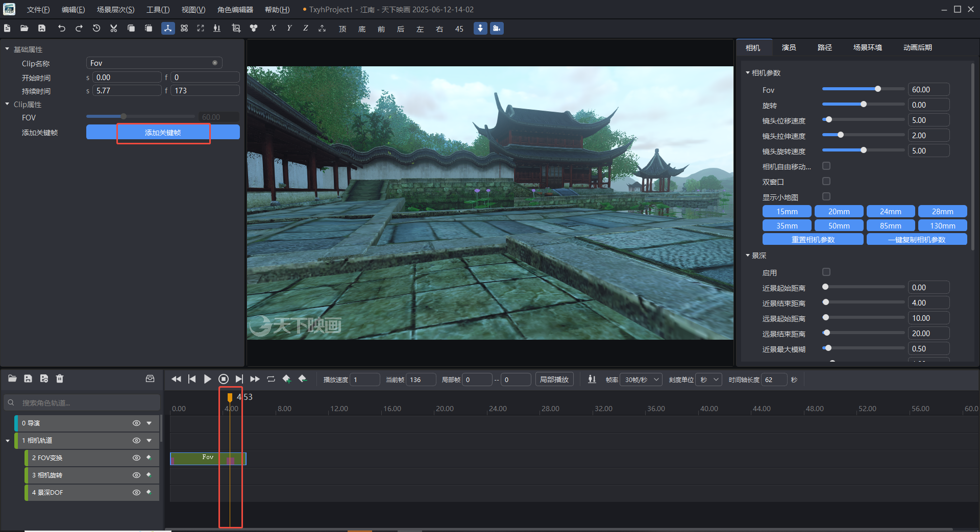Switch to the Z axis view
The height and width of the screenshot is (532, 980).
[305, 29]
